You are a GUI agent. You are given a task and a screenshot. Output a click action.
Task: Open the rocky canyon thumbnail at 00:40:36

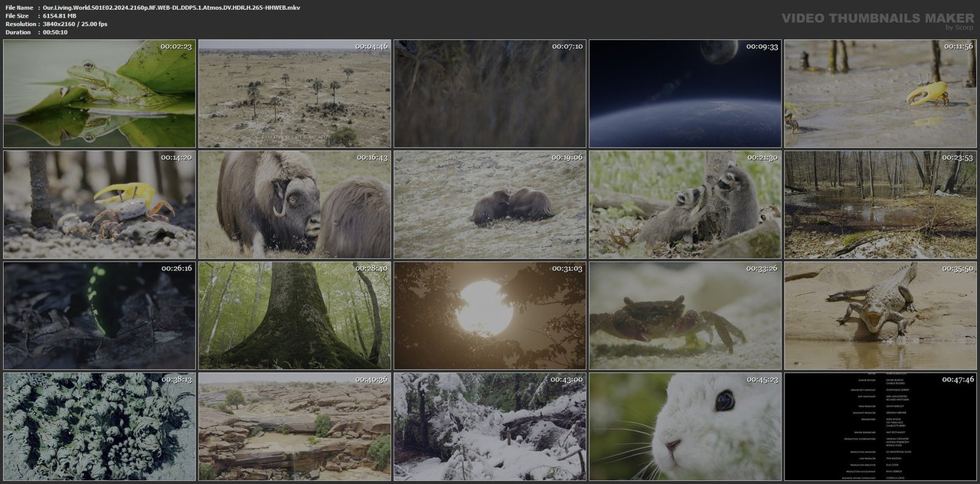pos(295,427)
